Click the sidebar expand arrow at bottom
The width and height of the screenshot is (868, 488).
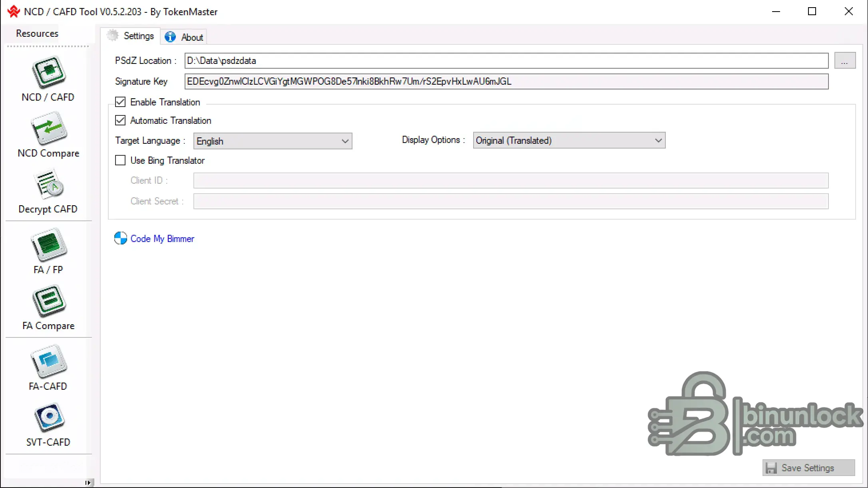point(88,482)
